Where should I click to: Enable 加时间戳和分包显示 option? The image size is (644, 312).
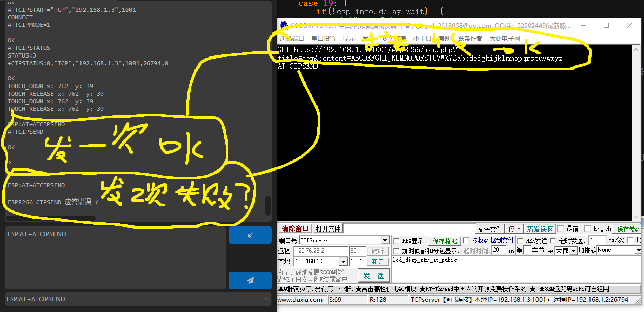396,252
